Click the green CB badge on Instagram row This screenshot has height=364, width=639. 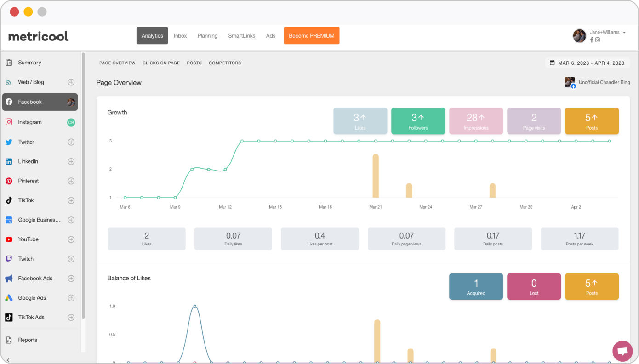point(71,122)
